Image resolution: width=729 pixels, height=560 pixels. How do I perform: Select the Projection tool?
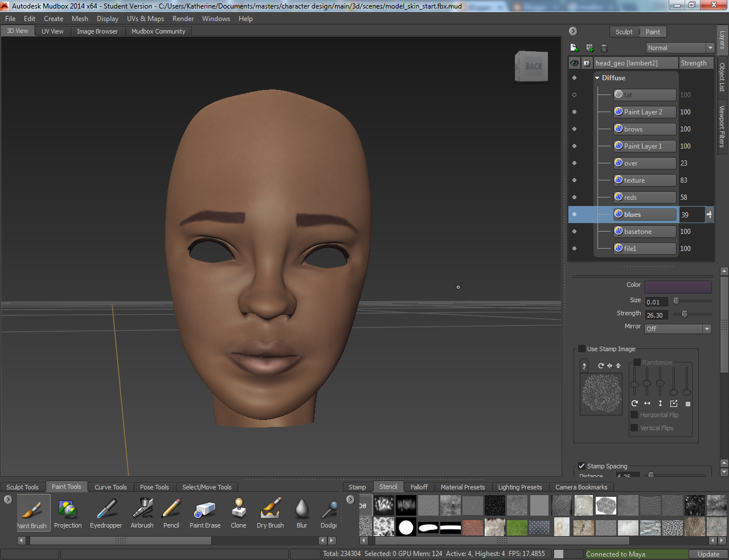tap(68, 512)
